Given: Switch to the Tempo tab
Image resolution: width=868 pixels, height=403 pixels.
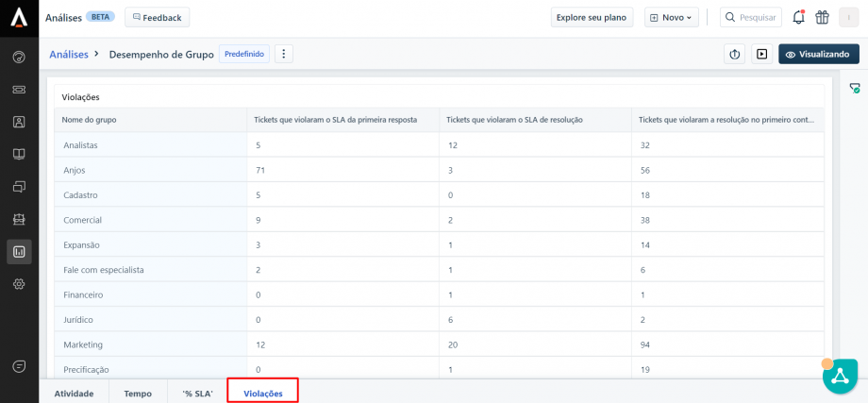Looking at the screenshot, I should pyautogui.click(x=138, y=393).
